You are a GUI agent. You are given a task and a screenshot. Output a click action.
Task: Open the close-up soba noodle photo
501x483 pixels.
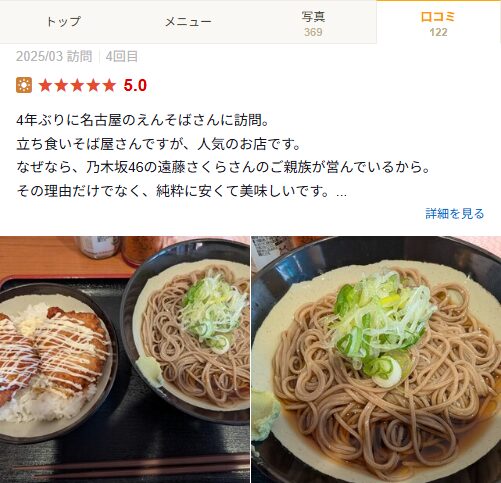point(376,359)
